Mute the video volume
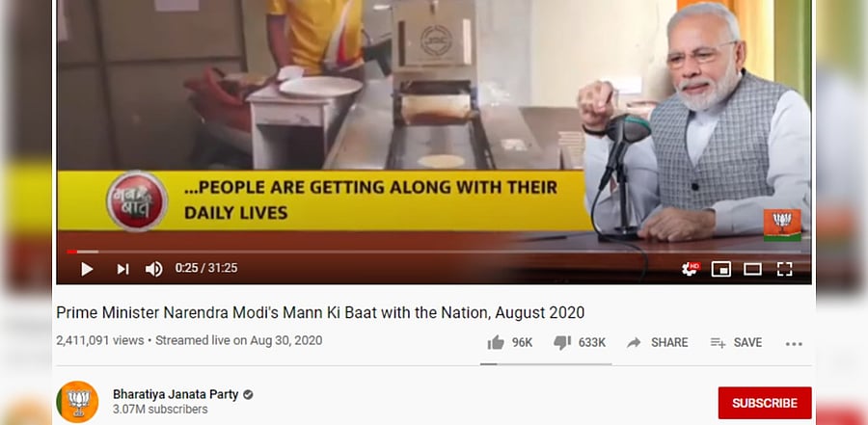The height and width of the screenshot is (425, 868). (x=153, y=269)
